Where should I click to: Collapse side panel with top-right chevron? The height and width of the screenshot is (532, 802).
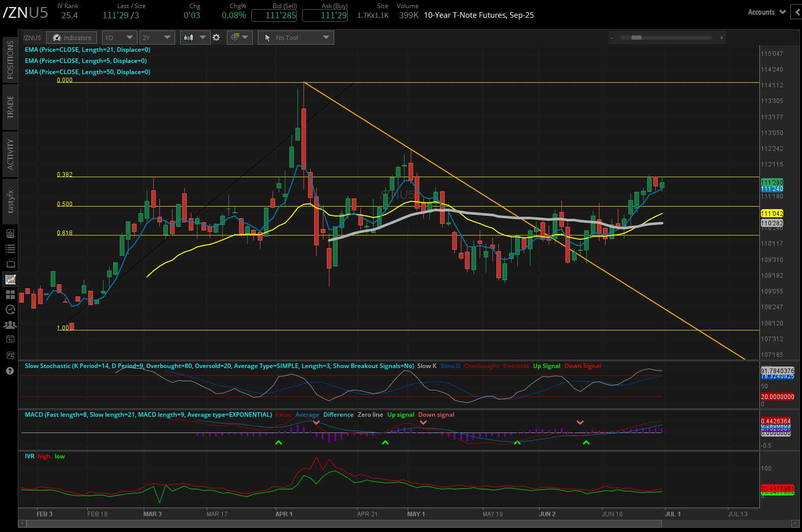[797, 12]
